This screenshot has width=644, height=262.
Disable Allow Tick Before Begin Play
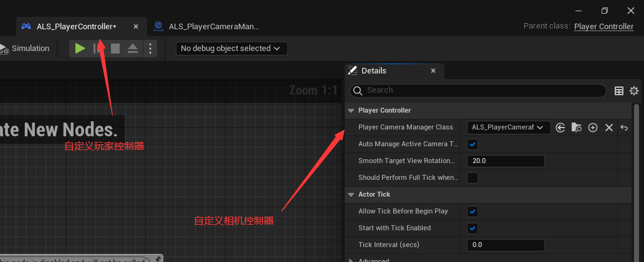473,212
